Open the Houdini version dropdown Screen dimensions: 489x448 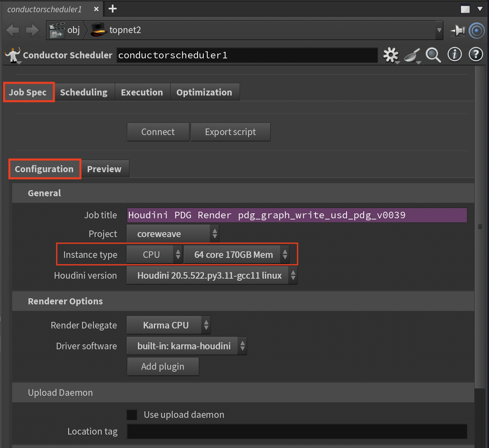212,275
